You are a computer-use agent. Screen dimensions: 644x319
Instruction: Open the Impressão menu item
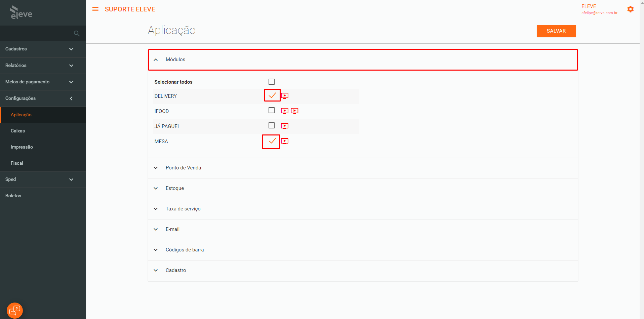tap(43, 147)
